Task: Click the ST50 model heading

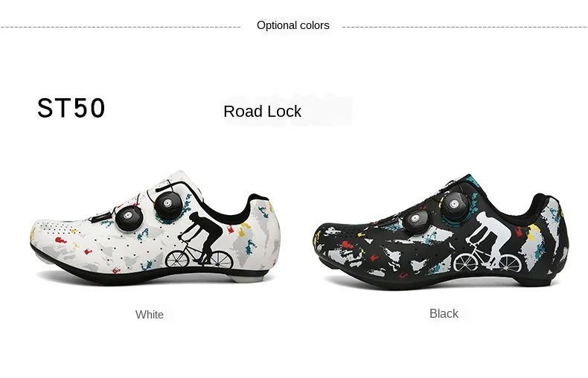Action: (x=71, y=108)
